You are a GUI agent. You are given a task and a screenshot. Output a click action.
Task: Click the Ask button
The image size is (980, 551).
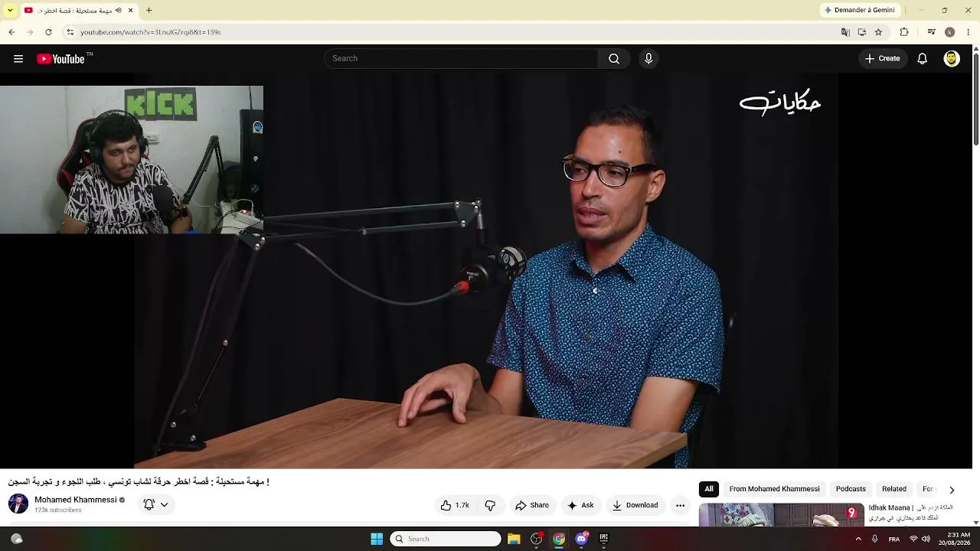(x=580, y=505)
